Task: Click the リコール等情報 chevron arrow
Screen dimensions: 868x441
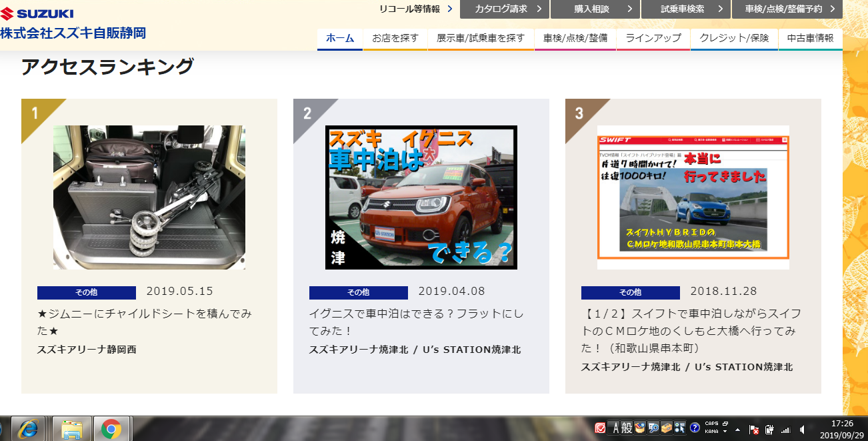Action: 450,9
